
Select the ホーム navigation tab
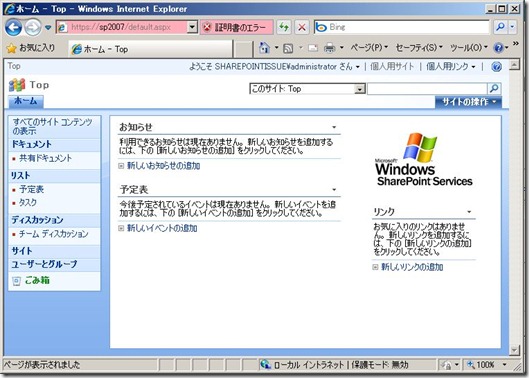point(26,101)
